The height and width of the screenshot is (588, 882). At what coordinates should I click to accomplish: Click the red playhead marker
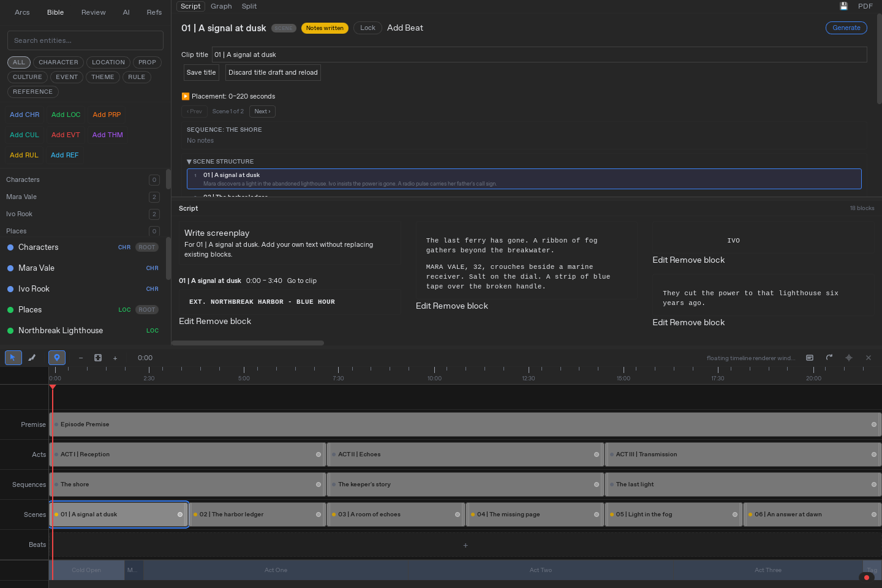coord(53,386)
